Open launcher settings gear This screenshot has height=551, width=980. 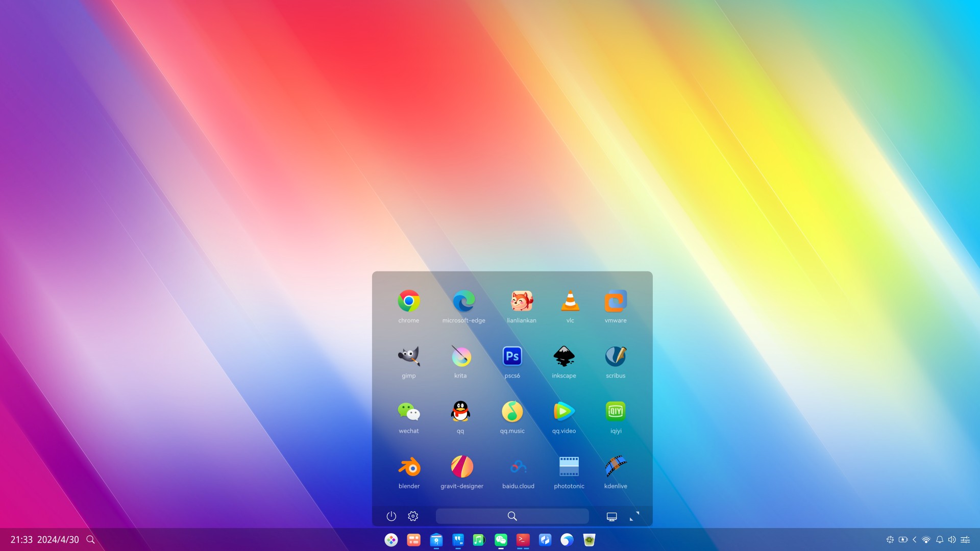(413, 516)
